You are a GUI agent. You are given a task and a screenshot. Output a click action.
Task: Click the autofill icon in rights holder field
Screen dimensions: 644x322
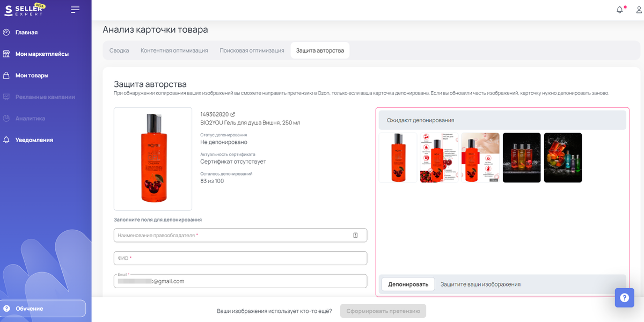(355, 235)
